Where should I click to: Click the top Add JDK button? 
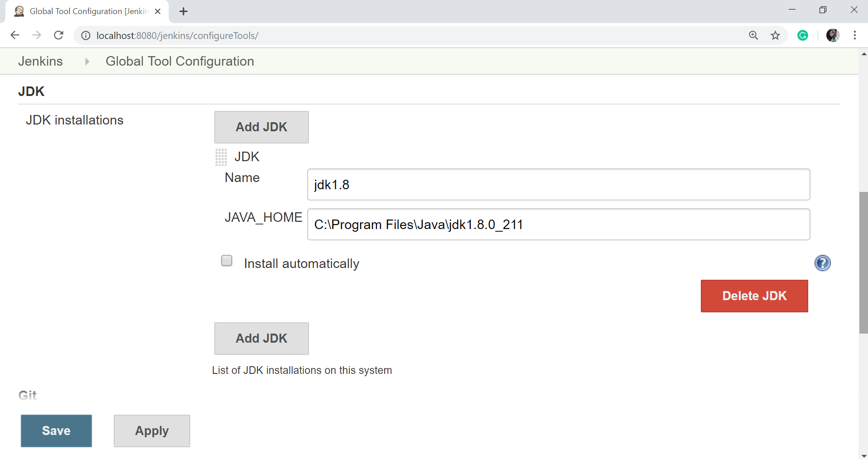coord(261,127)
